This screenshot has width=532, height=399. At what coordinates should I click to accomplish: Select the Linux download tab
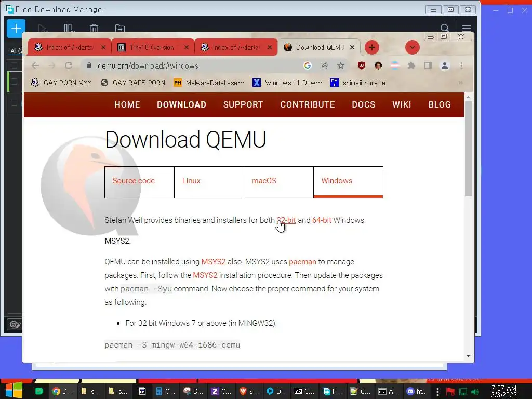coord(209,182)
